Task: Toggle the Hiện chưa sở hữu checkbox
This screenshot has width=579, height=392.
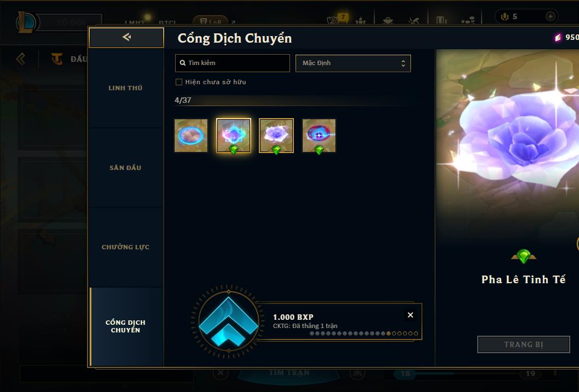Action: point(179,82)
